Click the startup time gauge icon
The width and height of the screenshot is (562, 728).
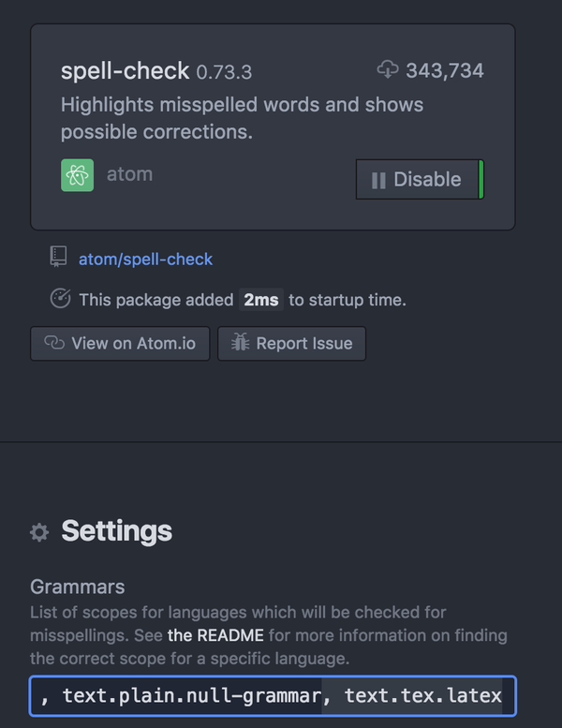[60, 300]
